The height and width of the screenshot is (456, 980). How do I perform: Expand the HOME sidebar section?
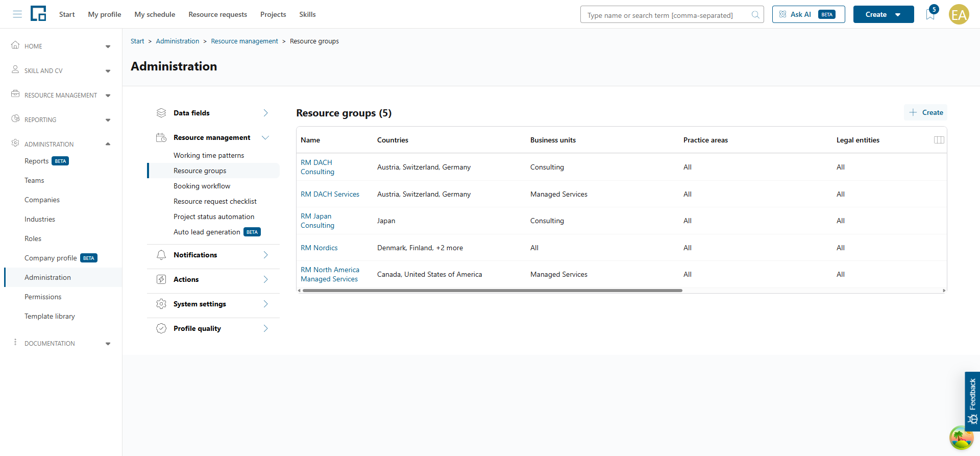coord(108,46)
